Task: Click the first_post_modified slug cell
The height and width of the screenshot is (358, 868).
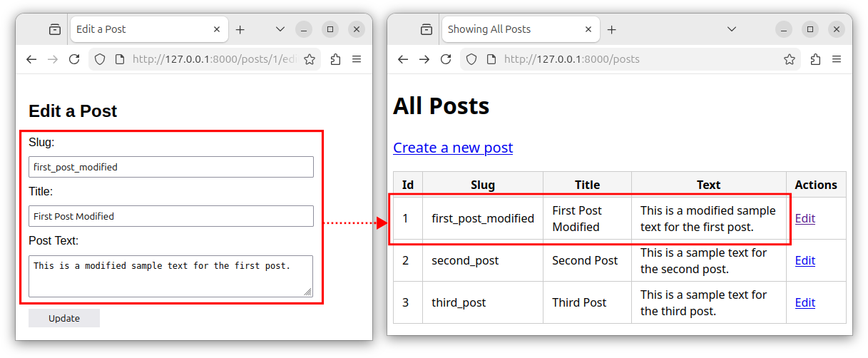Action: [x=483, y=218]
